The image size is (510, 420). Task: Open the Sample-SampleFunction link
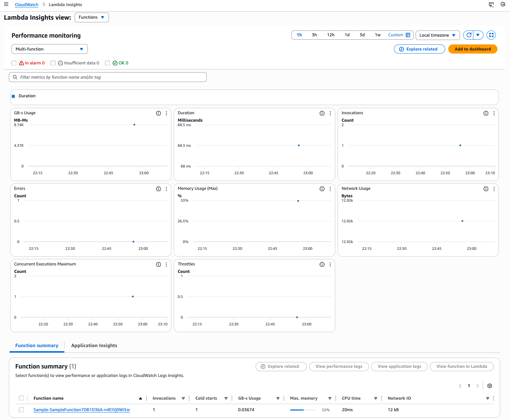point(82,410)
